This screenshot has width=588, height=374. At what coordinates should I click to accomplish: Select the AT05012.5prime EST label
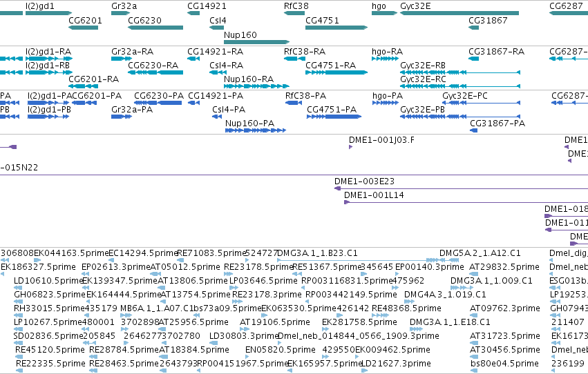point(185,267)
